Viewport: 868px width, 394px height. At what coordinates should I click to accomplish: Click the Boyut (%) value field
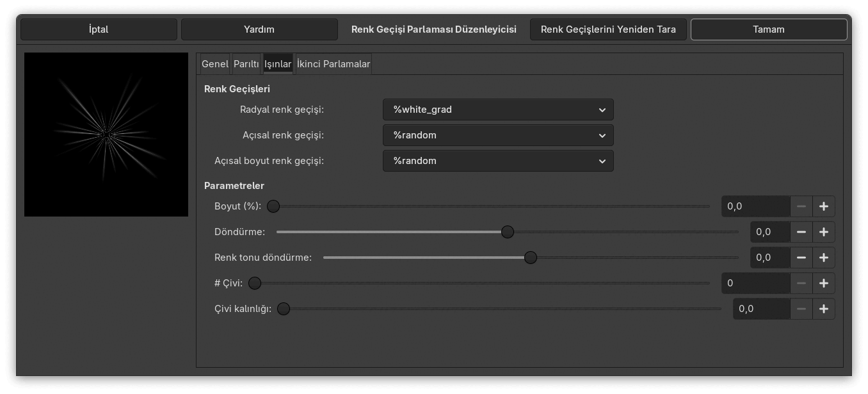(x=755, y=206)
